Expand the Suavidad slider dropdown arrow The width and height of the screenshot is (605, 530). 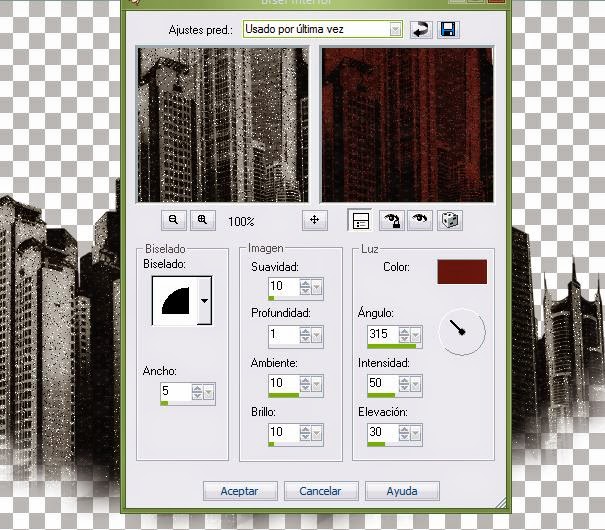coord(316,288)
